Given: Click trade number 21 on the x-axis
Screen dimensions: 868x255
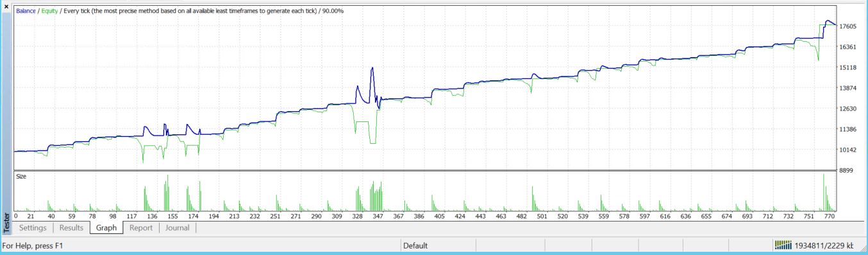Looking at the screenshot, I should tap(31, 216).
